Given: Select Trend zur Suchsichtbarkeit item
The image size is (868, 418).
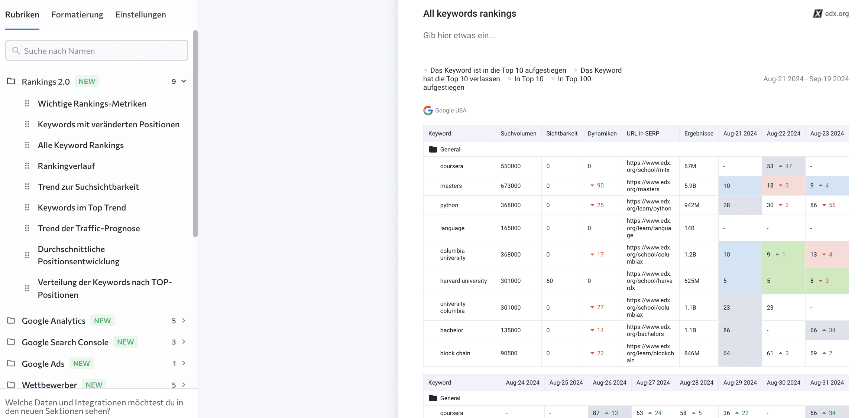Looking at the screenshot, I should click(88, 187).
